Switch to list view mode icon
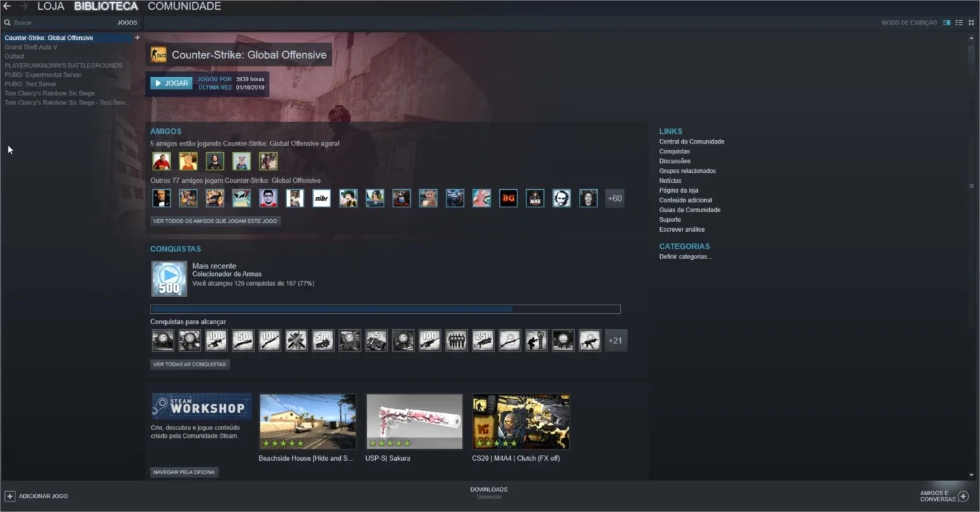Viewport: 980px width, 512px height. coord(959,23)
